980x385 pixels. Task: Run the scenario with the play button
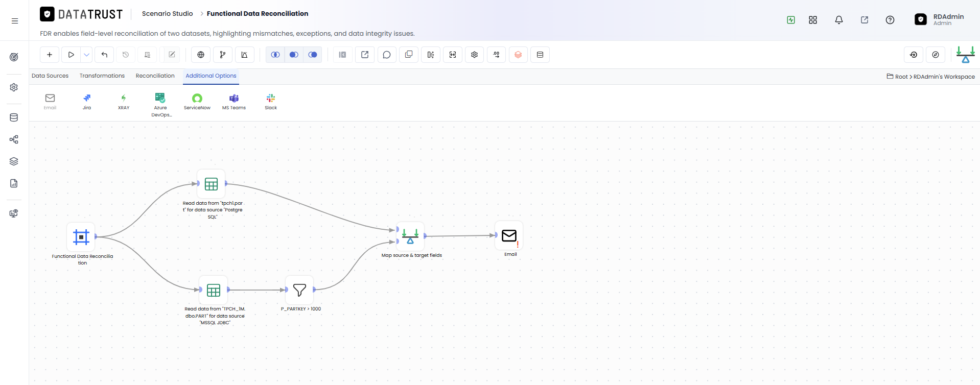click(71, 55)
